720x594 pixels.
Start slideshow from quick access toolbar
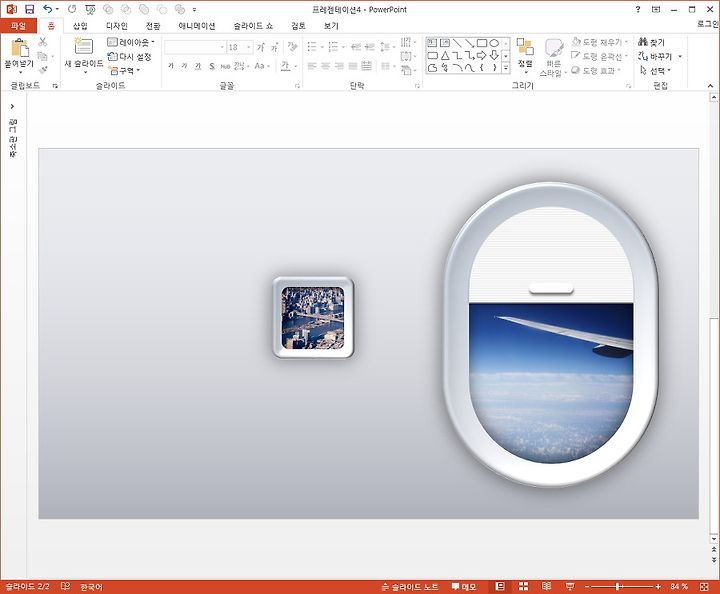(90, 9)
